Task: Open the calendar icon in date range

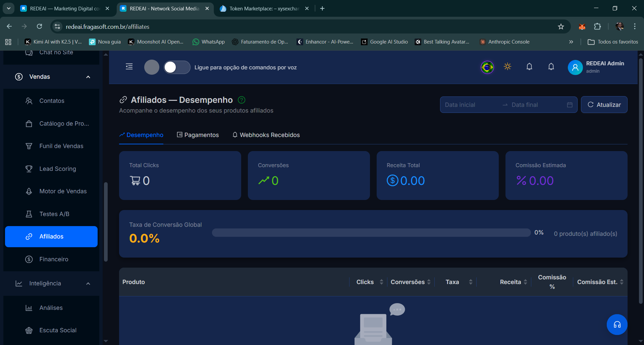Action: pyautogui.click(x=570, y=105)
